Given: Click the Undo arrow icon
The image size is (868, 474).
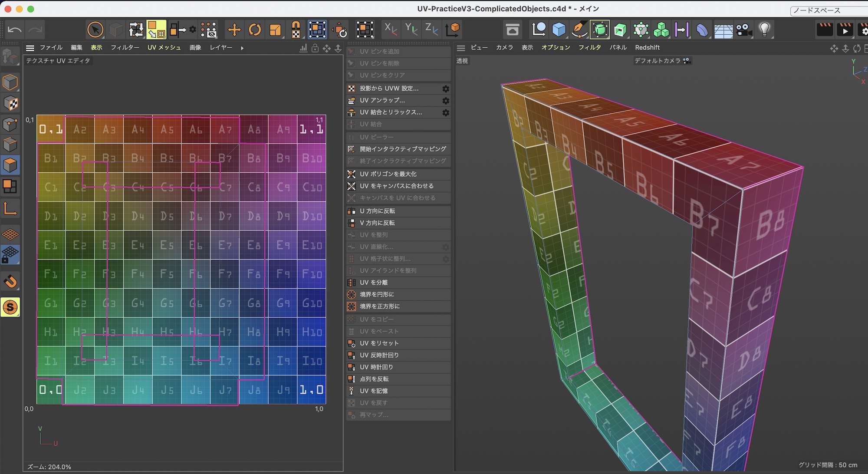Looking at the screenshot, I should tap(14, 30).
